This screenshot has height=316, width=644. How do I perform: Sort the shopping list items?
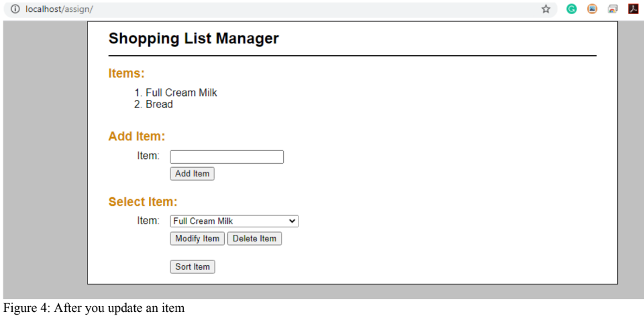[x=193, y=267]
